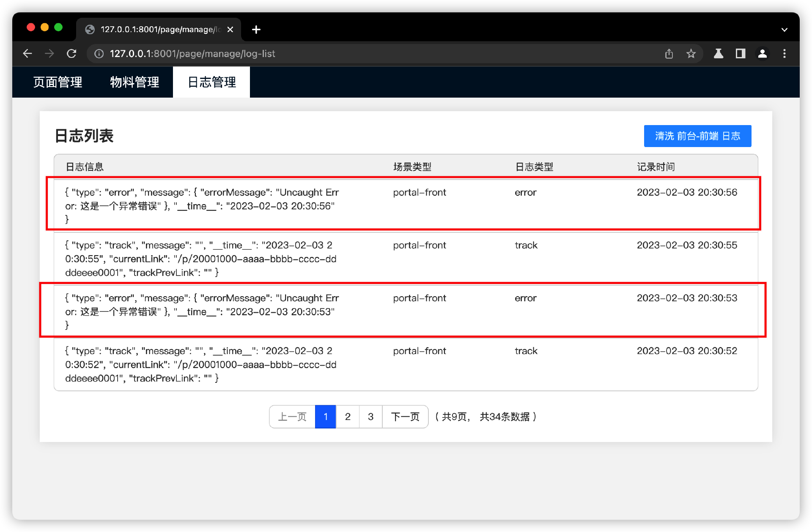Screen dimensions: 812x532
Task: Click 清洗 前台-前端 日志 button
Action: [697, 136]
